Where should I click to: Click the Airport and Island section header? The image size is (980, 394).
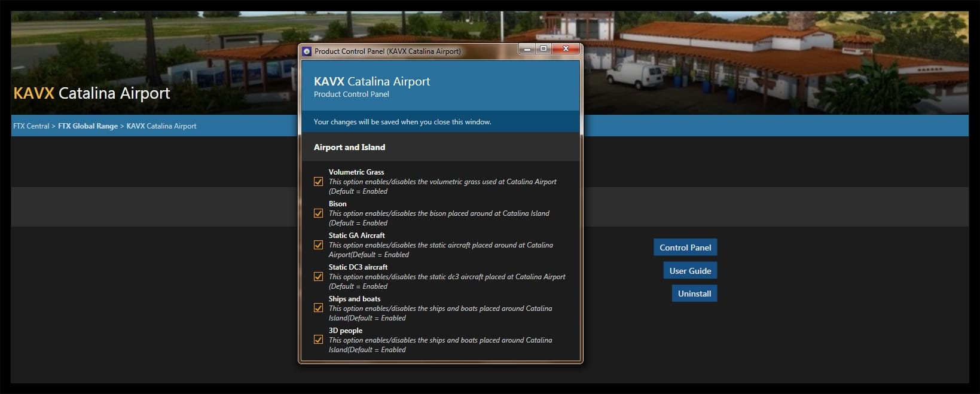[x=350, y=147]
